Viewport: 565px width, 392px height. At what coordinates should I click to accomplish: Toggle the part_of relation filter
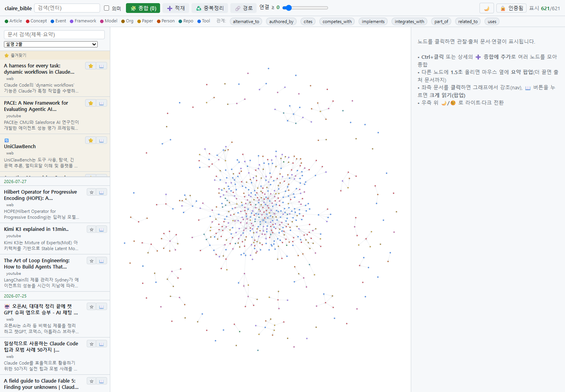[441, 22]
